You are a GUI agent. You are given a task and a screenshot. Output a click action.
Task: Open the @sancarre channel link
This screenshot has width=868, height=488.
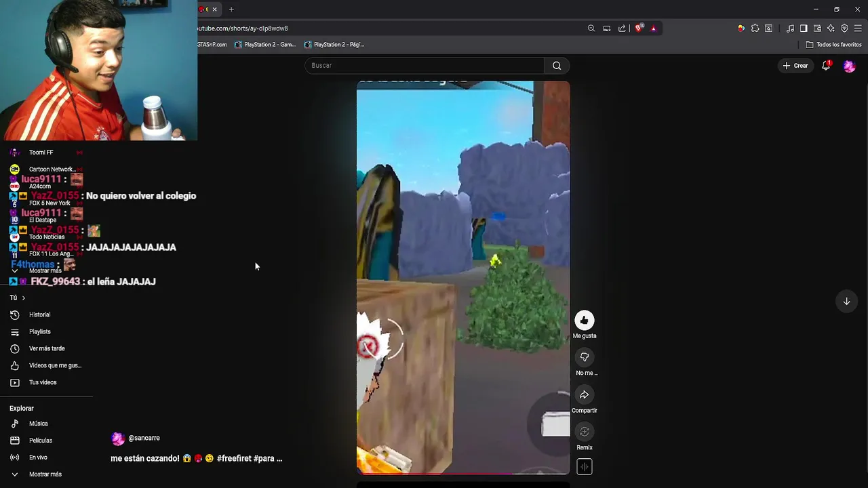click(144, 438)
